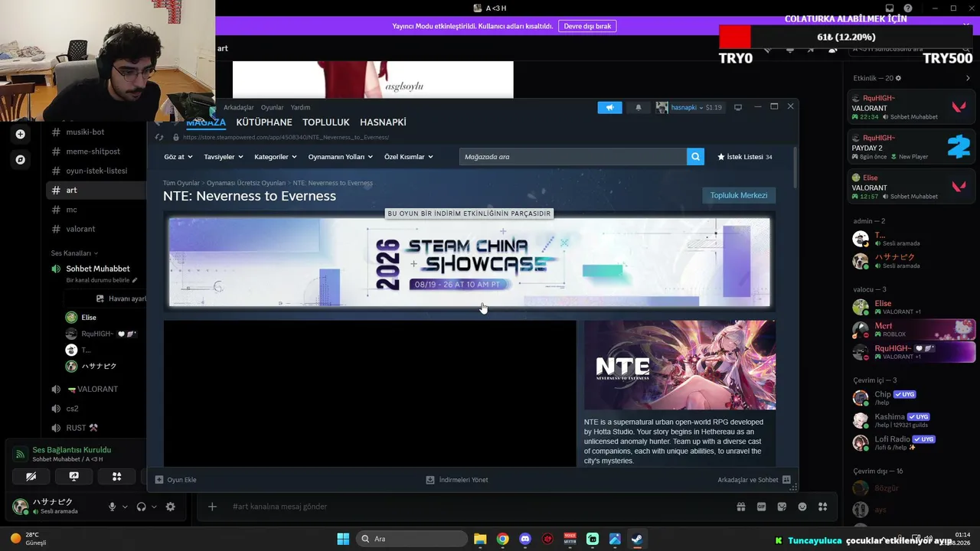This screenshot has height=551, width=980.
Task: Open Discord voice activities button
Action: click(x=116, y=476)
